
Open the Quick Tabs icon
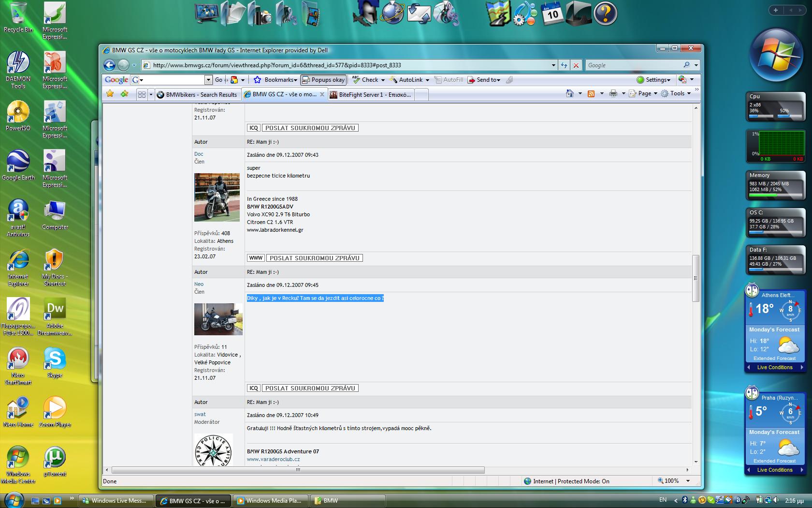pyautogui.click(x=142, y=94)
